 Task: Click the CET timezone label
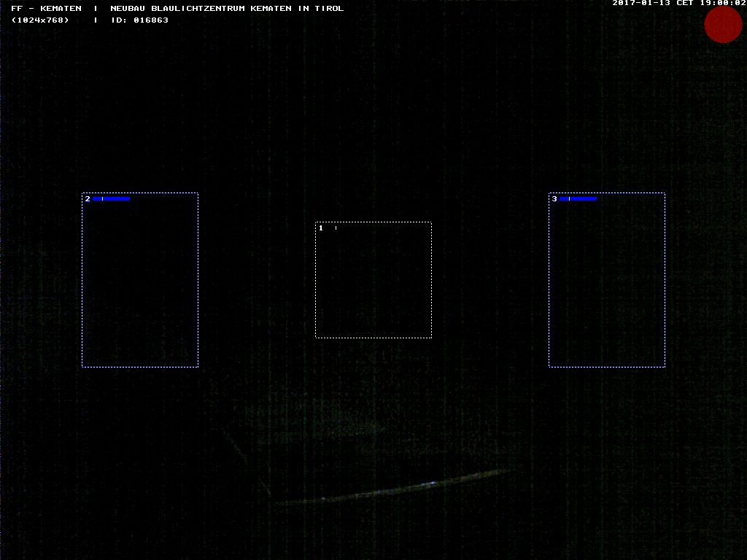pos(685,3)
